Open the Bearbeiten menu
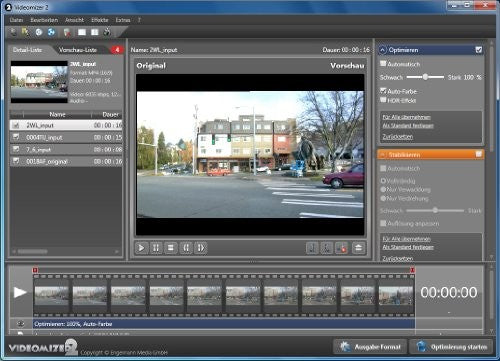The width and height of the screenshot is (500, 361). coord(44,20)
